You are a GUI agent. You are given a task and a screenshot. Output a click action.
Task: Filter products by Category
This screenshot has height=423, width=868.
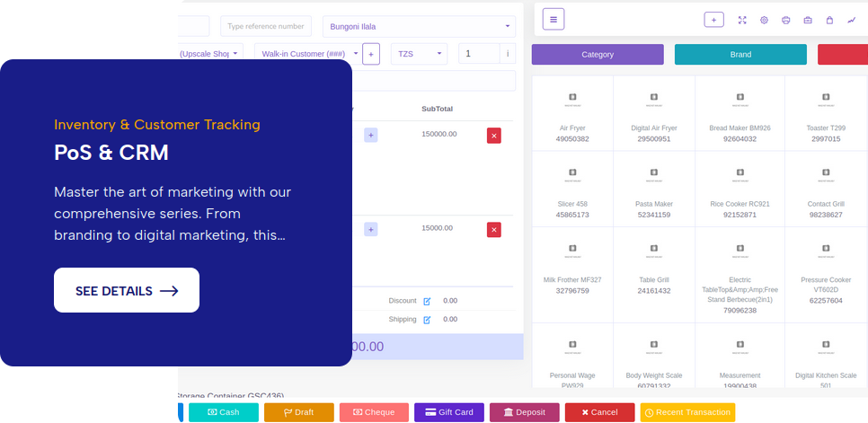(x=598, y=55)
